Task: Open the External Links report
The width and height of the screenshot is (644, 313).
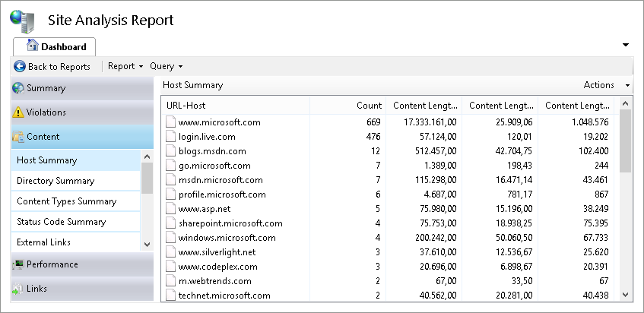Action: coord(43,242)
